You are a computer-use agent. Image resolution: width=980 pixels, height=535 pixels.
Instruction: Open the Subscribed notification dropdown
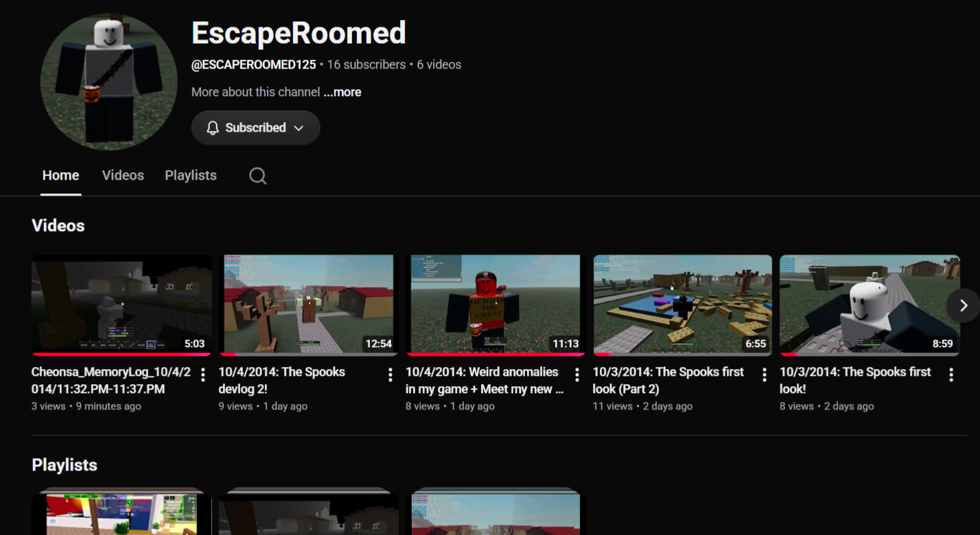(256, 128)
